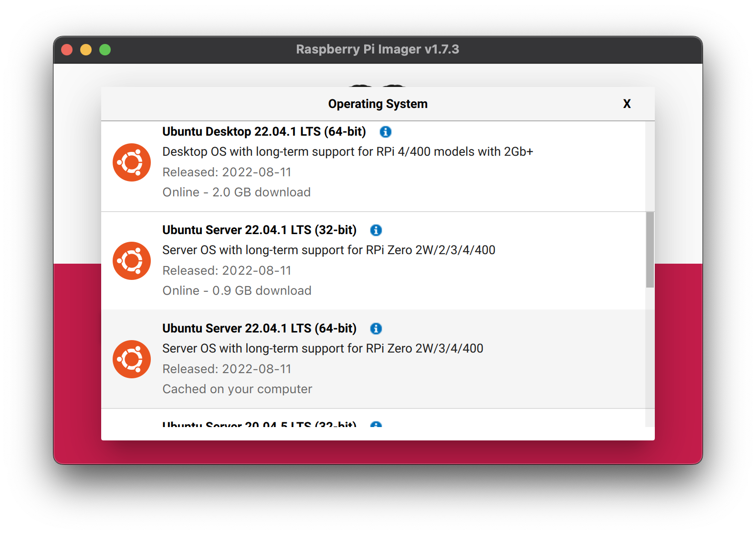Screen dimensions: 756x535
Task: Open info icon beside Ubuntu Server 22.04.1 32-bit
Action: [x=376, y=230]
